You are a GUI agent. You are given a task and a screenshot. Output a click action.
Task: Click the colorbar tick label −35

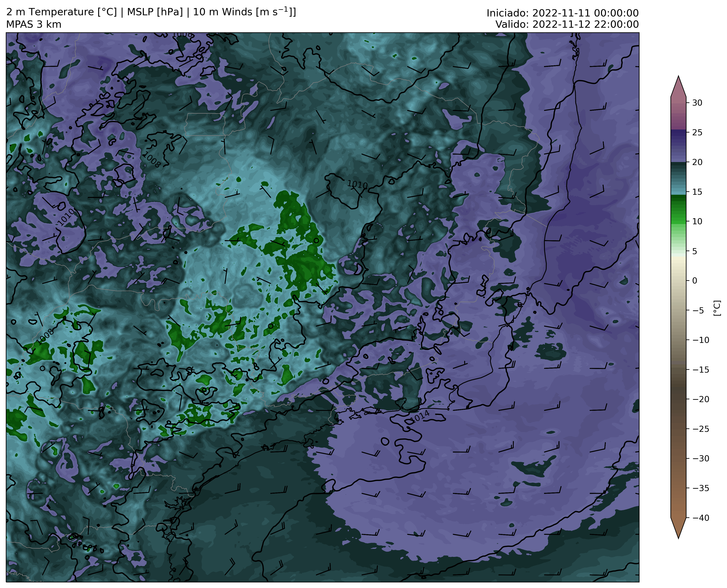point(700,488)
